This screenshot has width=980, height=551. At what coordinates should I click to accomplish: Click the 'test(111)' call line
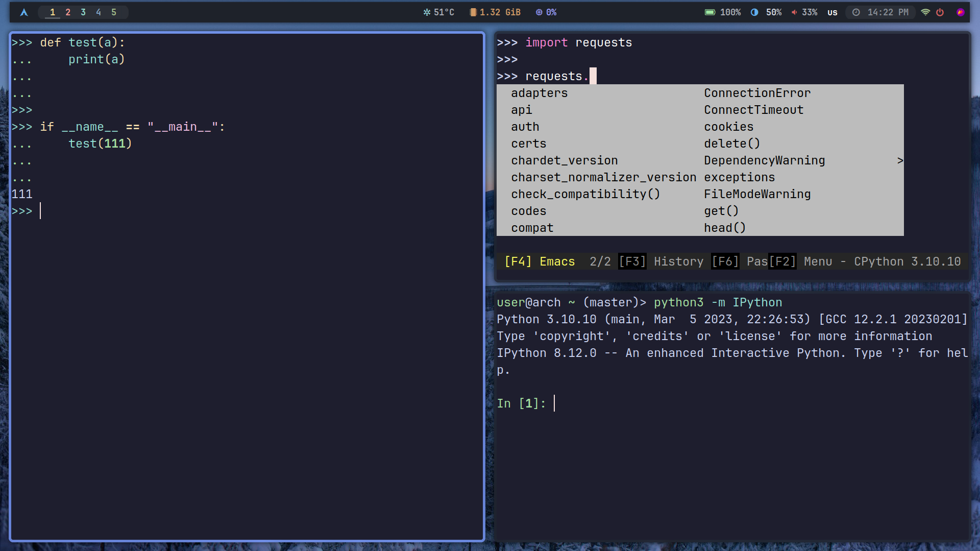(x=72, y=143)
